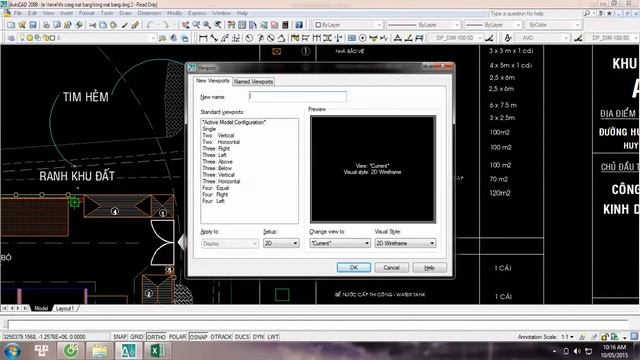Open the Dimension menu

click(x=149, y=13)
